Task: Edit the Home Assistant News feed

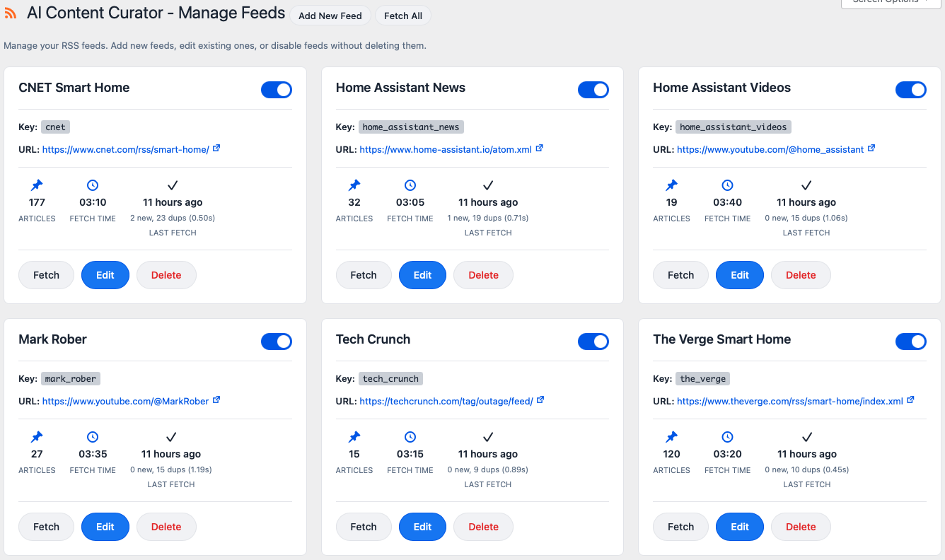Action: point(422,275)
